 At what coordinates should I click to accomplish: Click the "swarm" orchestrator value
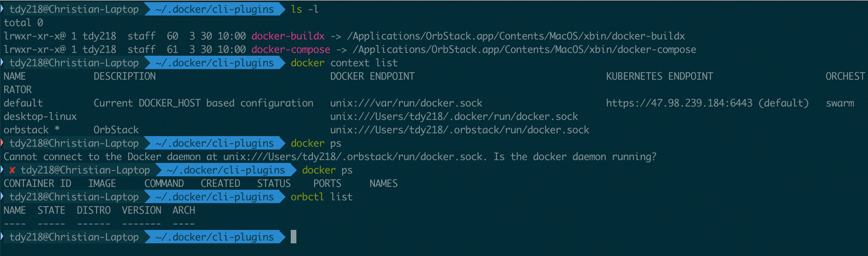click(x=840, y=103)
